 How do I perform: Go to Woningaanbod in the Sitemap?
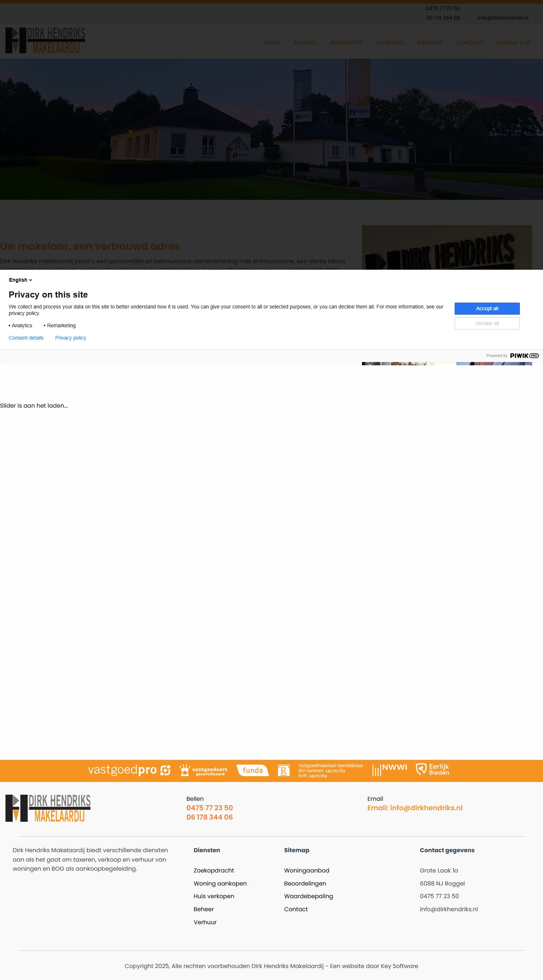[306, 870]
